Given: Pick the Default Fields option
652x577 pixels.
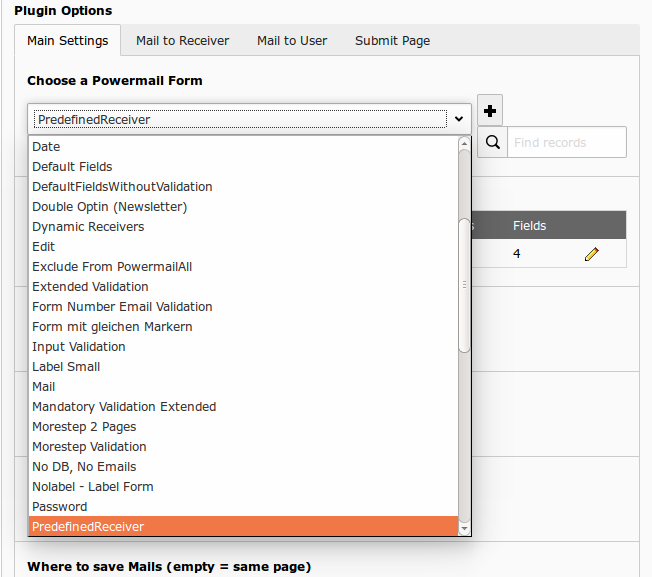Looking at the screenshot, I should [72, 167].
